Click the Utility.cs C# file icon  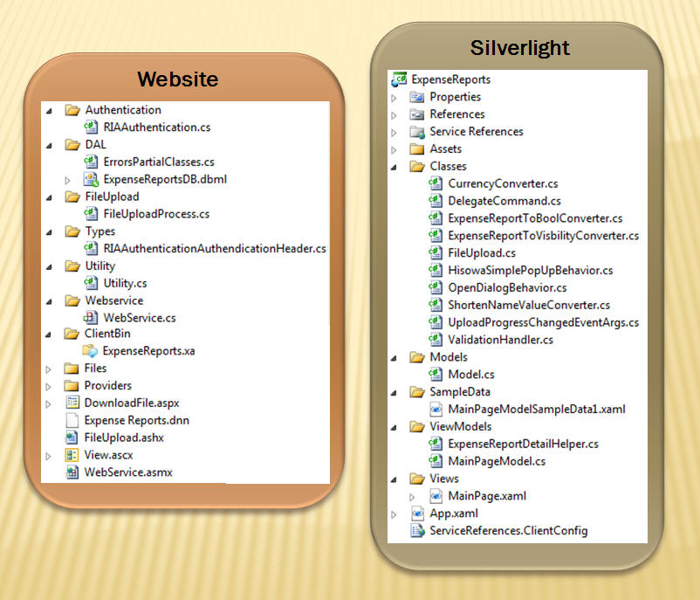(91, 283)
